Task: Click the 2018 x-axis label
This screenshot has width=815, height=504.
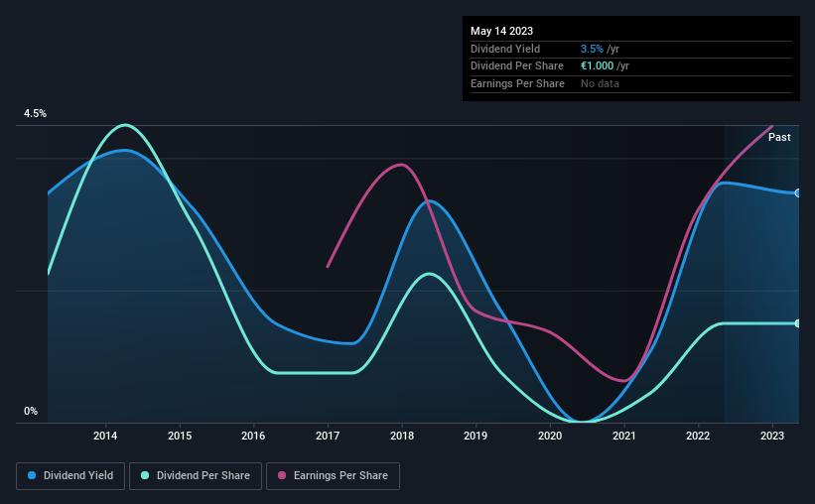Action: pyautogui.click(x=402, y=436)
